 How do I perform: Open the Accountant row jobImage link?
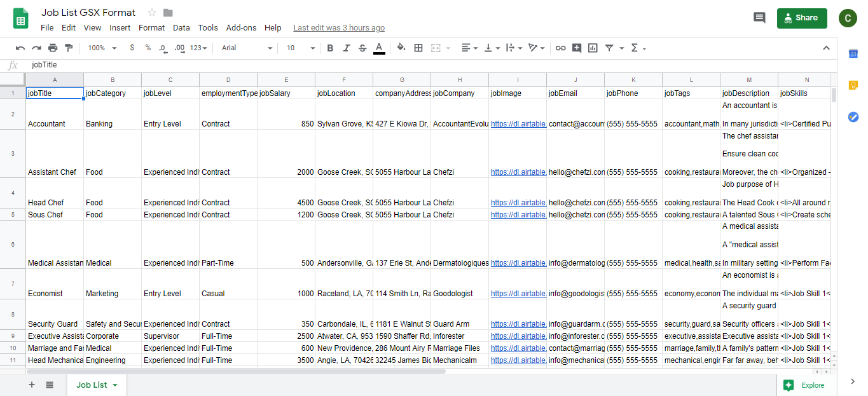[x=518, y=124]
